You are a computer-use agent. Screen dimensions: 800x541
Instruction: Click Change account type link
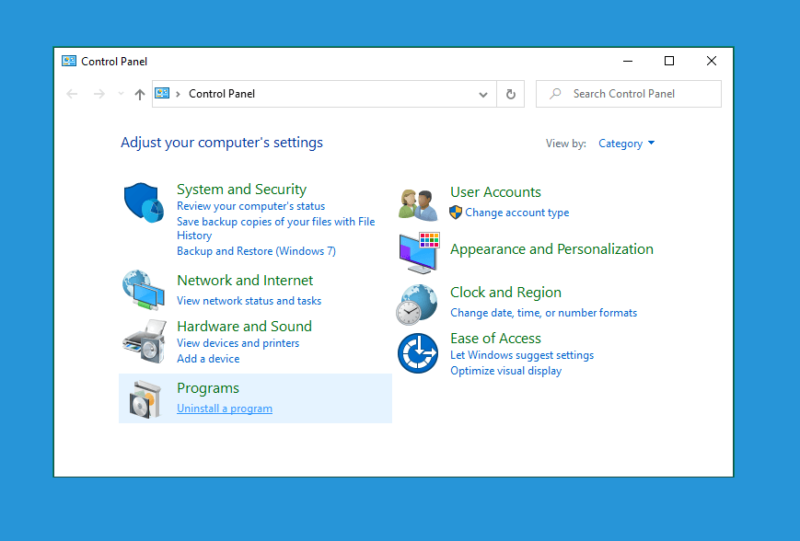(517, 213)
